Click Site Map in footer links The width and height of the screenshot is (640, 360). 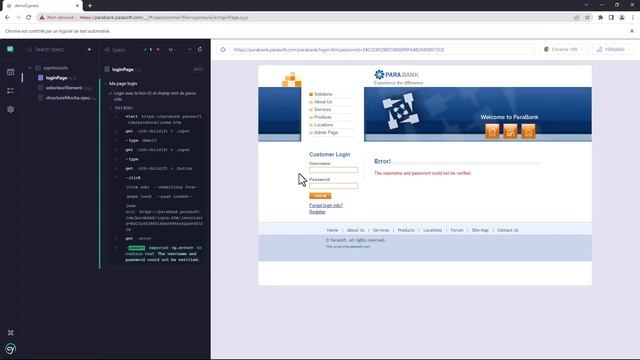(x=480, y=230)
